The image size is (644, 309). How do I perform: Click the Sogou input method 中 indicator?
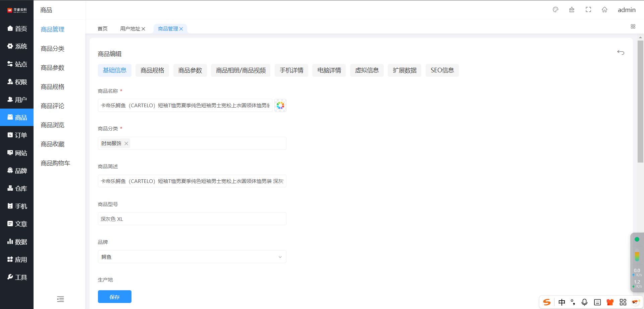(562, 302)
